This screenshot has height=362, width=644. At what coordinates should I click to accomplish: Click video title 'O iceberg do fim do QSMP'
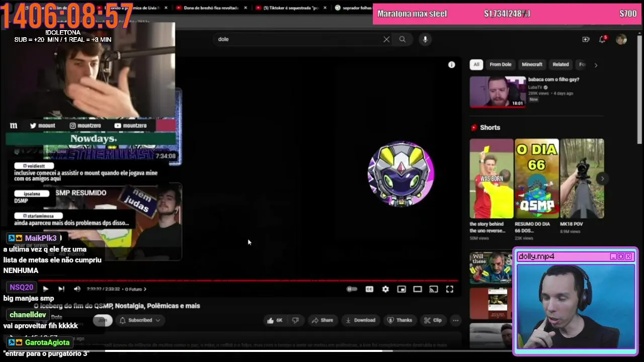click(x=117, y=306)
